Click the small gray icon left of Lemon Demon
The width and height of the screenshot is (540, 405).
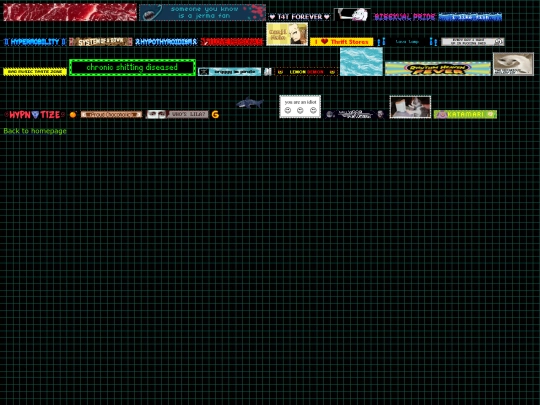coord(268,72)
